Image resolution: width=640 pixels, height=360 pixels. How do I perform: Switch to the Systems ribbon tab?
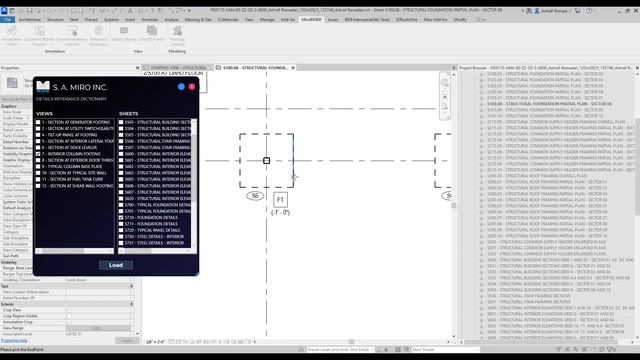(111, 20)
